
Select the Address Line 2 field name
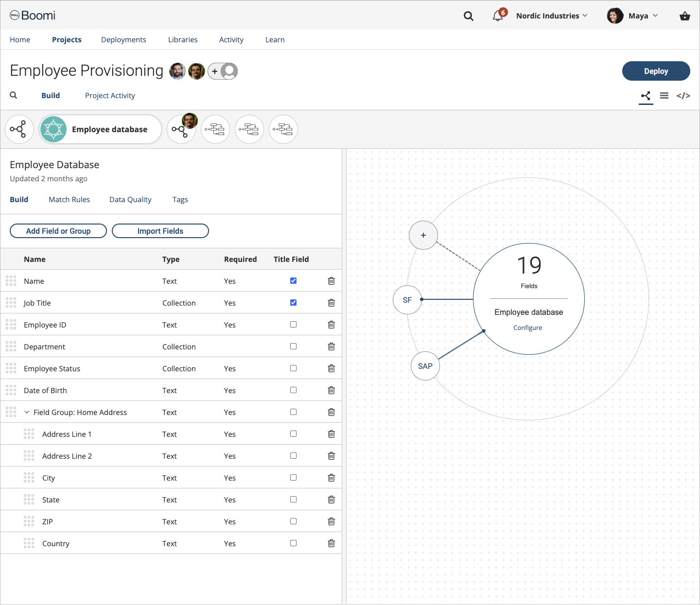tap(67, 456)
